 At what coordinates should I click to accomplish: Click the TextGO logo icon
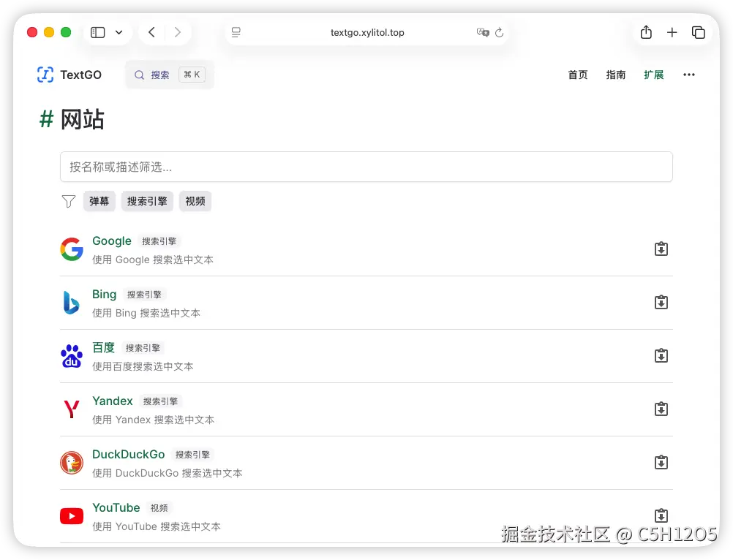coord(45,75)
